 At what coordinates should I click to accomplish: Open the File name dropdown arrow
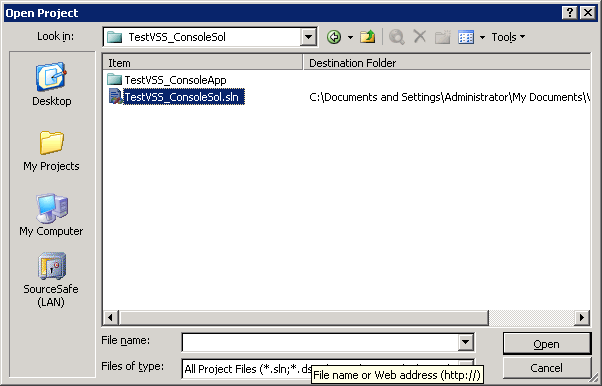[465, 342]
